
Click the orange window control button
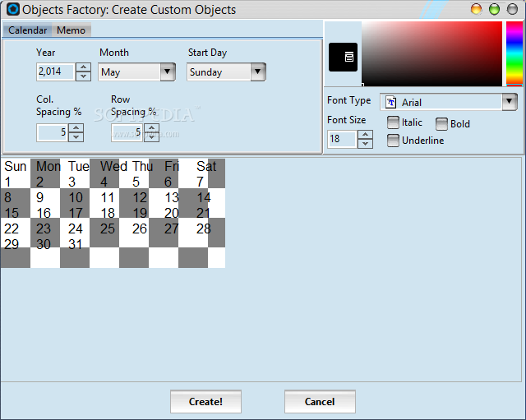pyautogui.click(x=476, y=9)
